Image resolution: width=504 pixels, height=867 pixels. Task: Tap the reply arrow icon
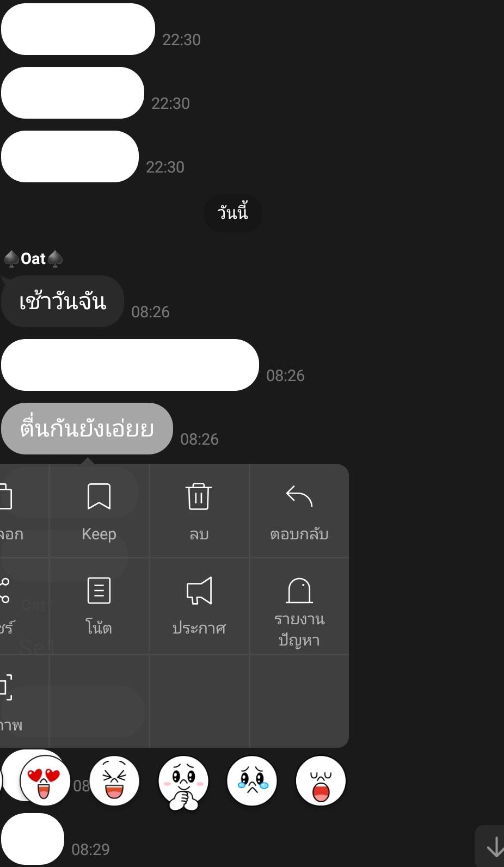coord(299,496)
